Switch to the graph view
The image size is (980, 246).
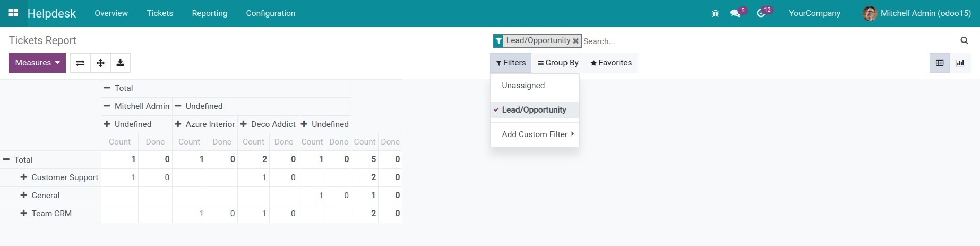960,63
